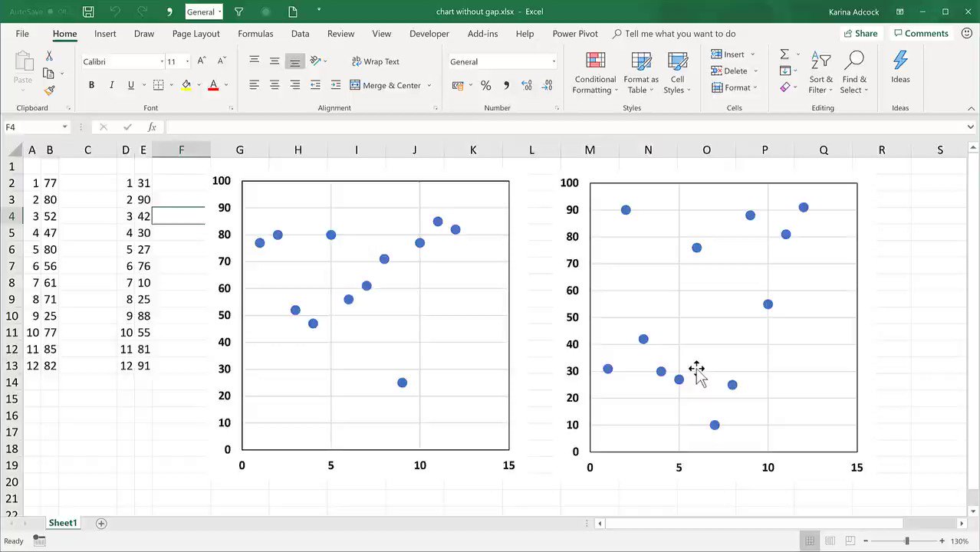Screen dimensions: 980x552
Task: Open the Data ribbon tab
Action: click(300, 33)
